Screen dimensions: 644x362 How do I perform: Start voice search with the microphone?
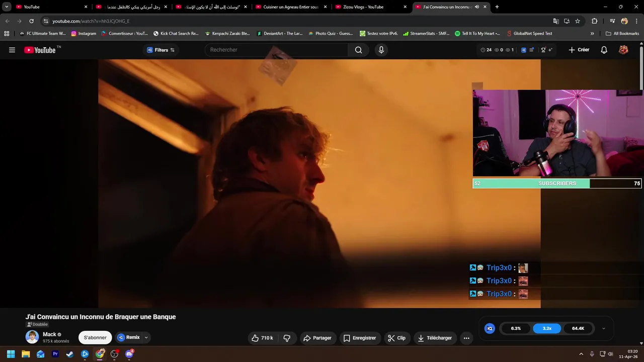coord(381,50)
